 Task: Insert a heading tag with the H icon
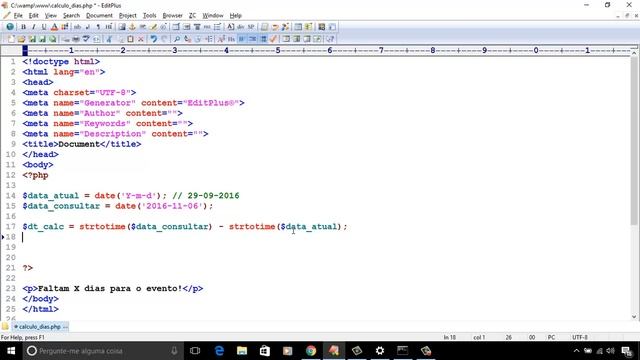click(x=109, y=27)
